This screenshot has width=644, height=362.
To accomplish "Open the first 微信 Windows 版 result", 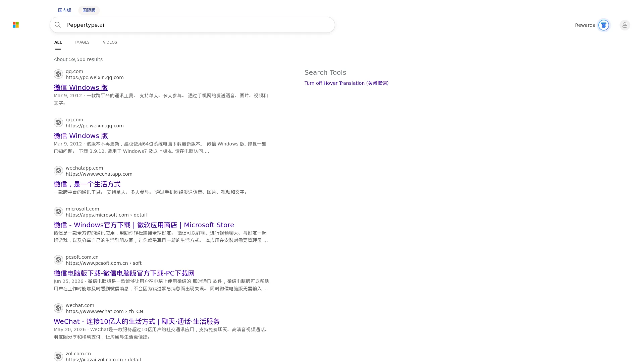I will [81, 87].
